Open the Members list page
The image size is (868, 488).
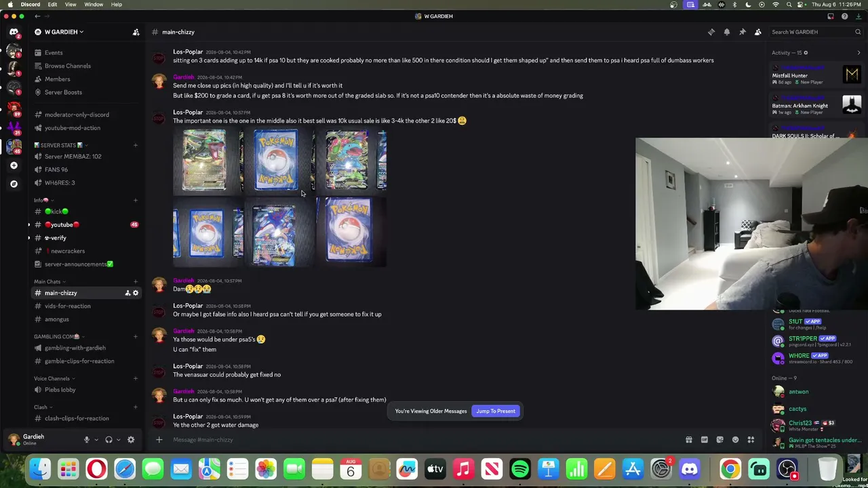(x=57, y=79)
